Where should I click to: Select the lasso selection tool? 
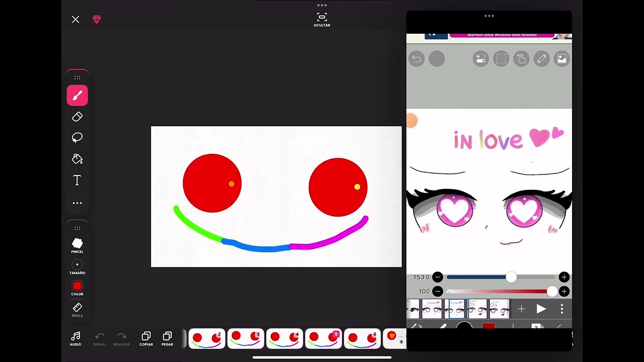click(77, 138)
